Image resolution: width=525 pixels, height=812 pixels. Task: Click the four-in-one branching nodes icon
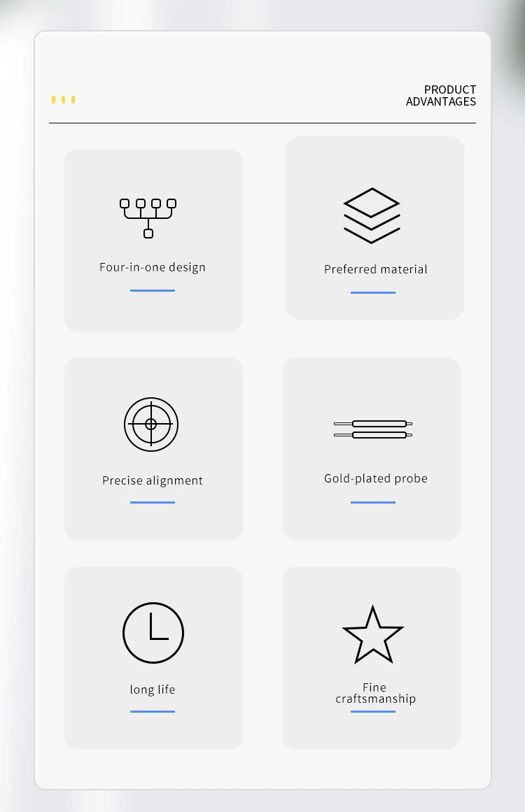tap(148, 218)
